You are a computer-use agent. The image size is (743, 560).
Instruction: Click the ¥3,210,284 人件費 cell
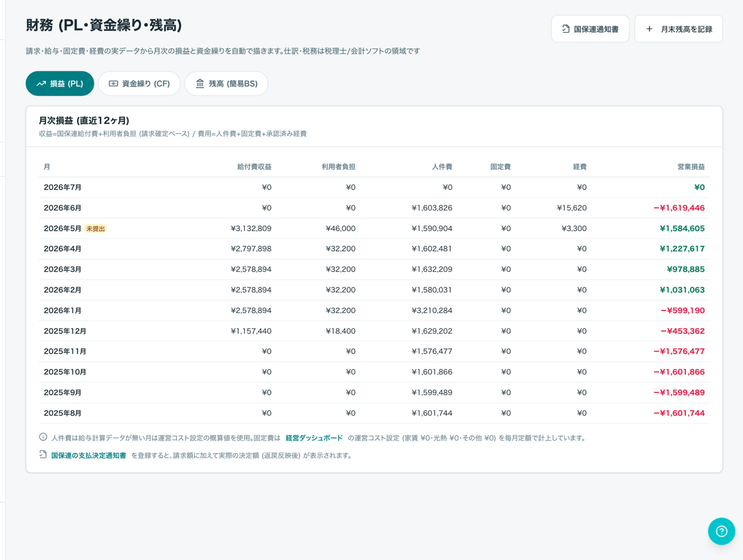click(x=432, y=310)
